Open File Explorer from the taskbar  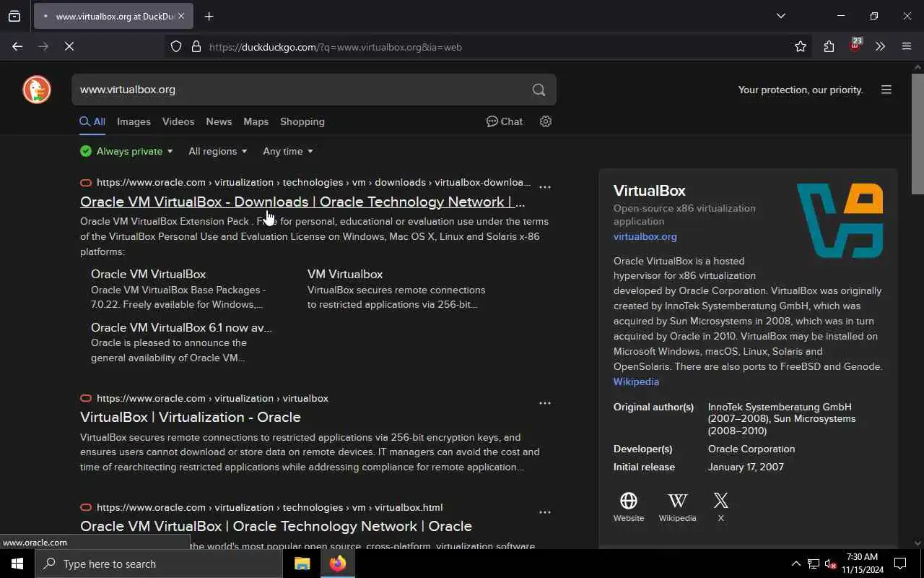(x=302, y=564)
